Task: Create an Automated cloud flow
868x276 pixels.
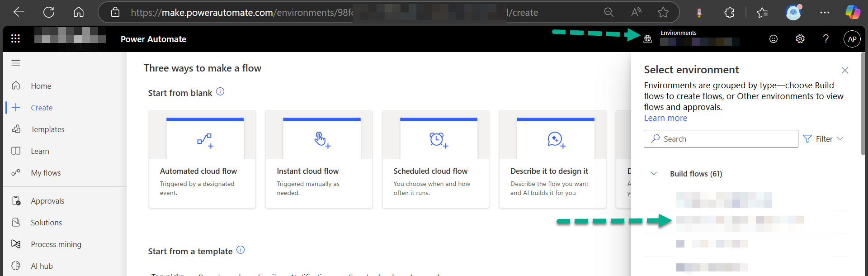Action: pyautogui.click(x=202, y=159)
